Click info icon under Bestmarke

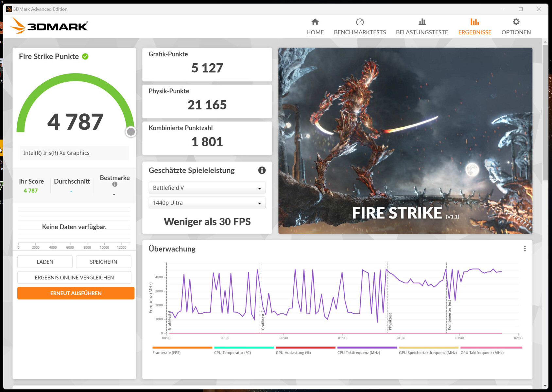(x=115, y=184)
